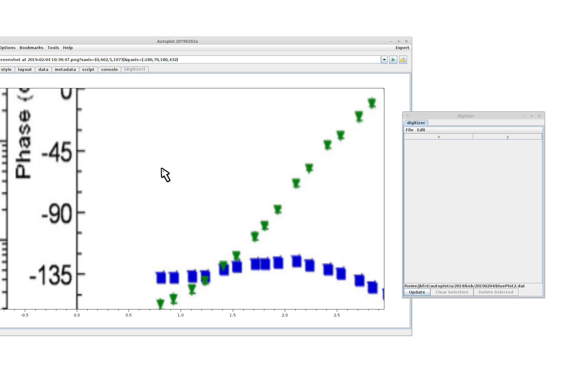Screen dimensions: 588x368
Task: Click the x column header
Action: [x=439, y=137]
